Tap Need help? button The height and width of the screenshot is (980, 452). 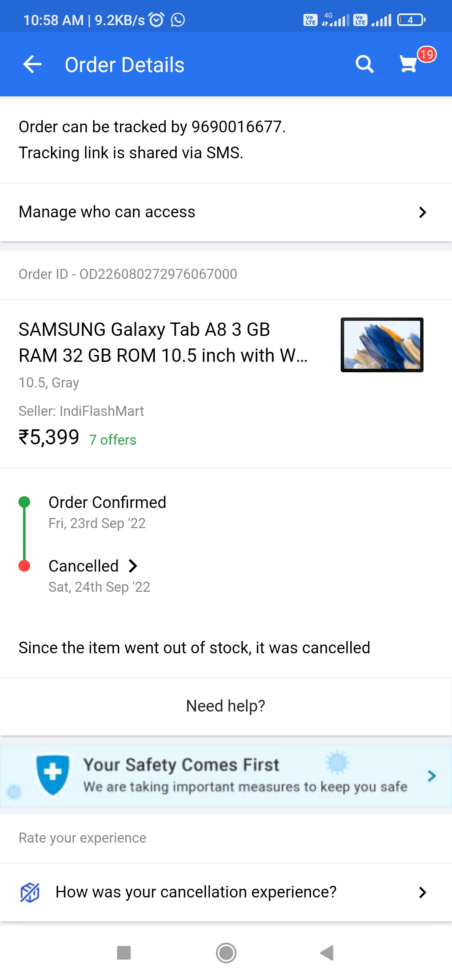tap(226, 706)
